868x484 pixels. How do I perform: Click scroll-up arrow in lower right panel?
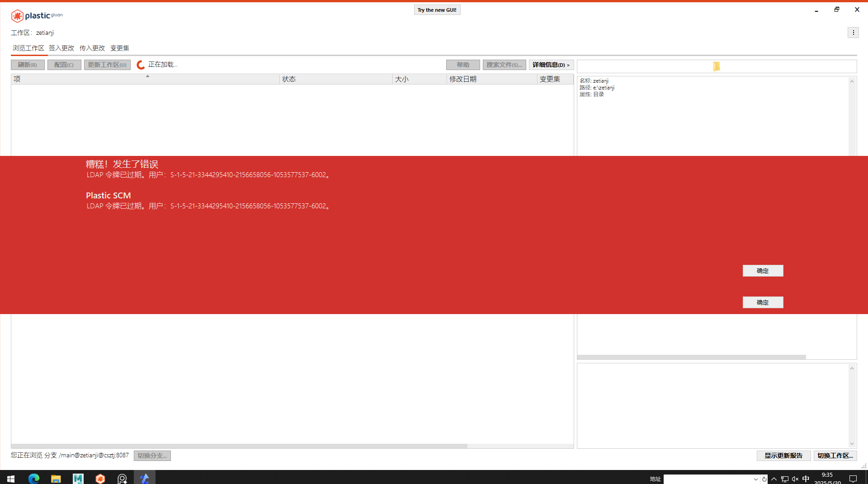coord(852,368)
